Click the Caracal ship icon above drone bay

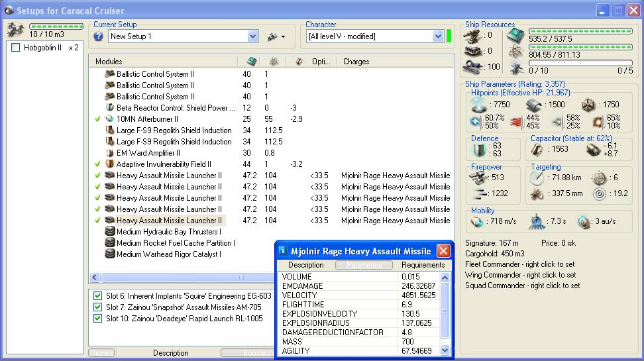pos(16,30)
